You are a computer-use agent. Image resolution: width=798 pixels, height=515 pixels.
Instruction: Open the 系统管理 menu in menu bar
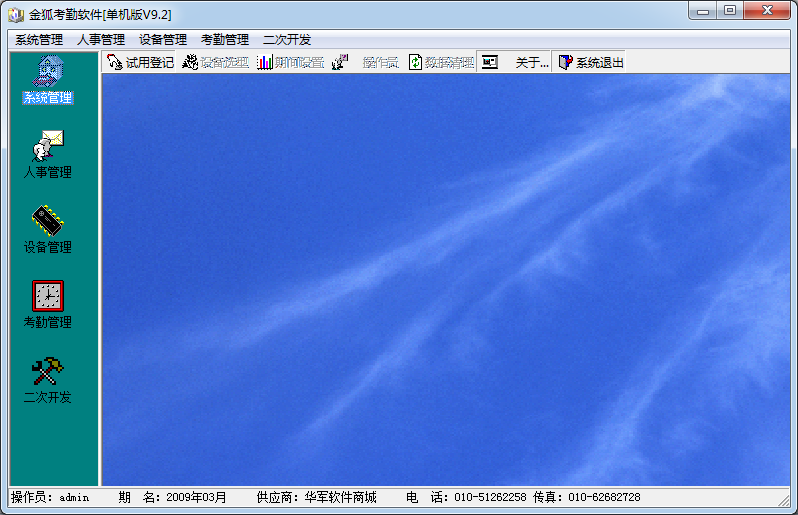point(39,40)
